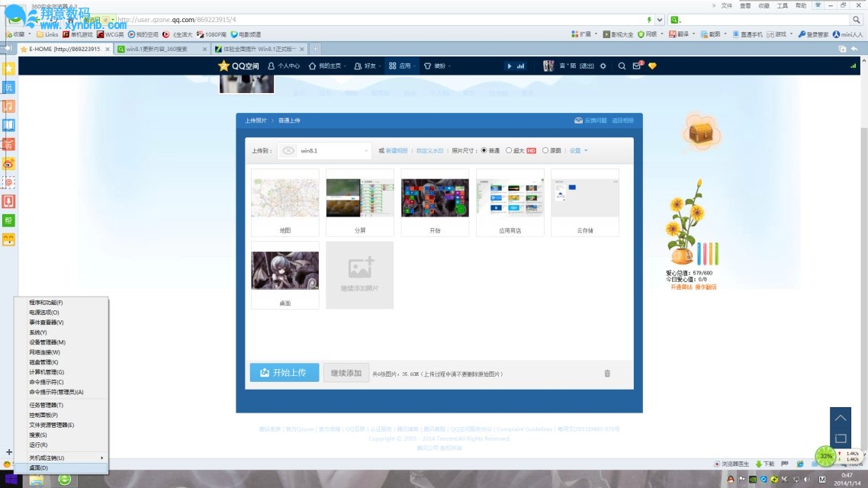
Task: Click 新建相册 link
Action: point(397,150)
